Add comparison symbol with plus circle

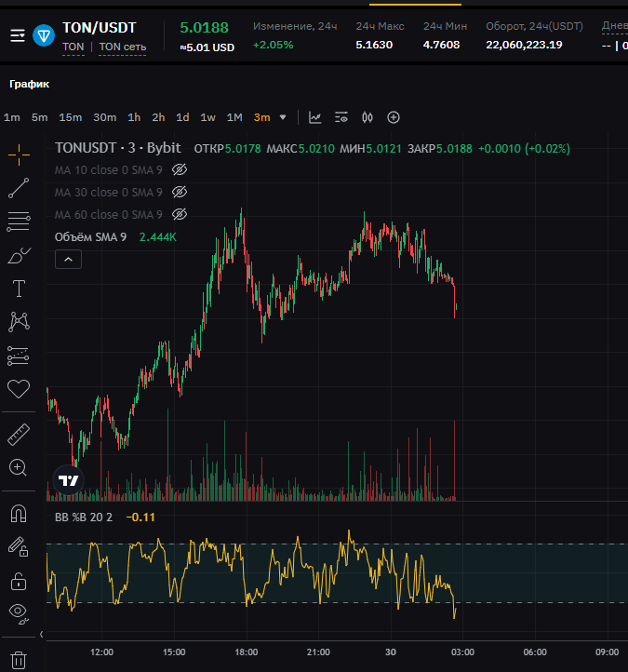pos(394,117)
